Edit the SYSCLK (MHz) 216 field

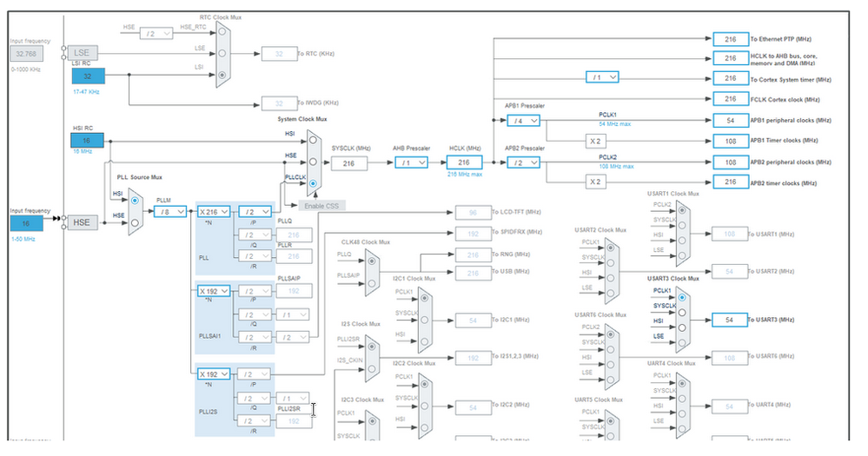(348, 163)
